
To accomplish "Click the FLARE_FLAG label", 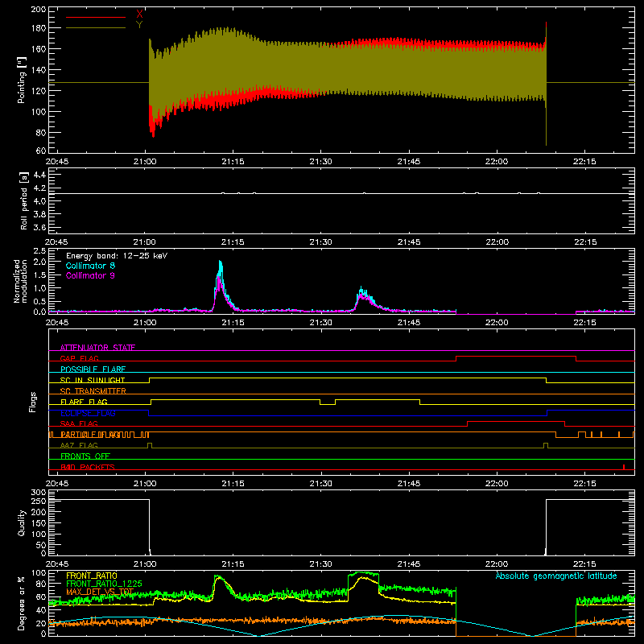I will (x=84, y=402).
